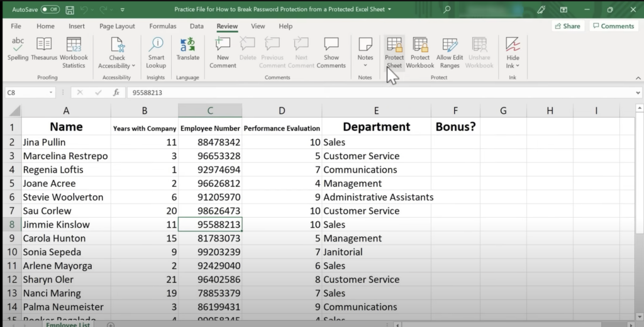644x327 pixels.
Task: Click the Ribbon Display Options icon
Action: (x=563, y=9)
